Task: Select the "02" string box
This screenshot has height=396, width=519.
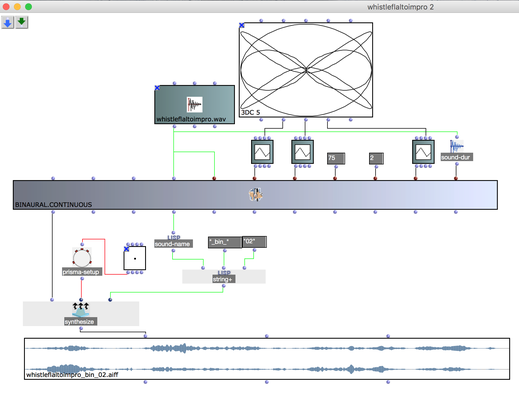Action: tap(254, 242)
